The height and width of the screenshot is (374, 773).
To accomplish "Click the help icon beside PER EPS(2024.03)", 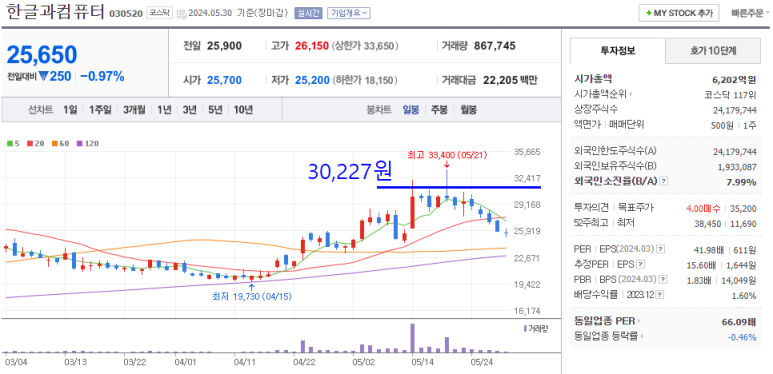I will click(661, 248).
